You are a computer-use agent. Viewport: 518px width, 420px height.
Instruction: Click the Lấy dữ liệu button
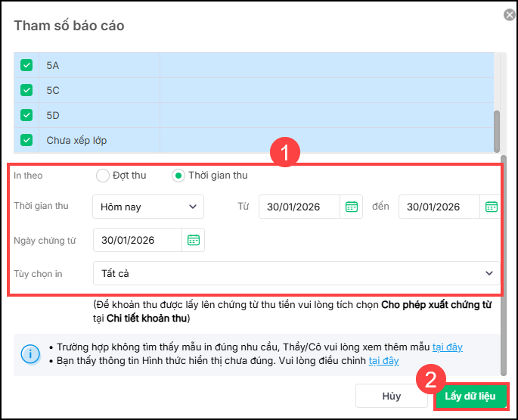coord(470,396)
